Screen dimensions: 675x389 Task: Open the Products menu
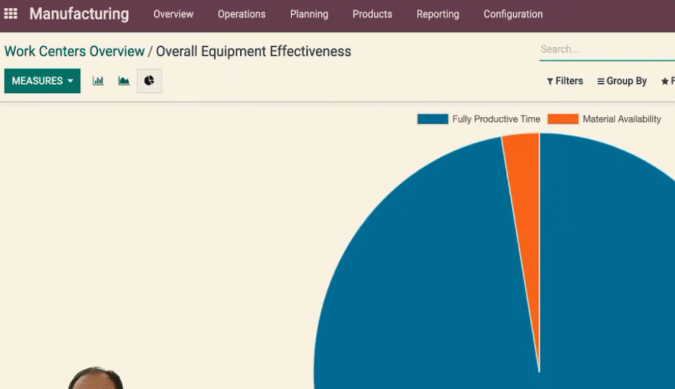372,14
